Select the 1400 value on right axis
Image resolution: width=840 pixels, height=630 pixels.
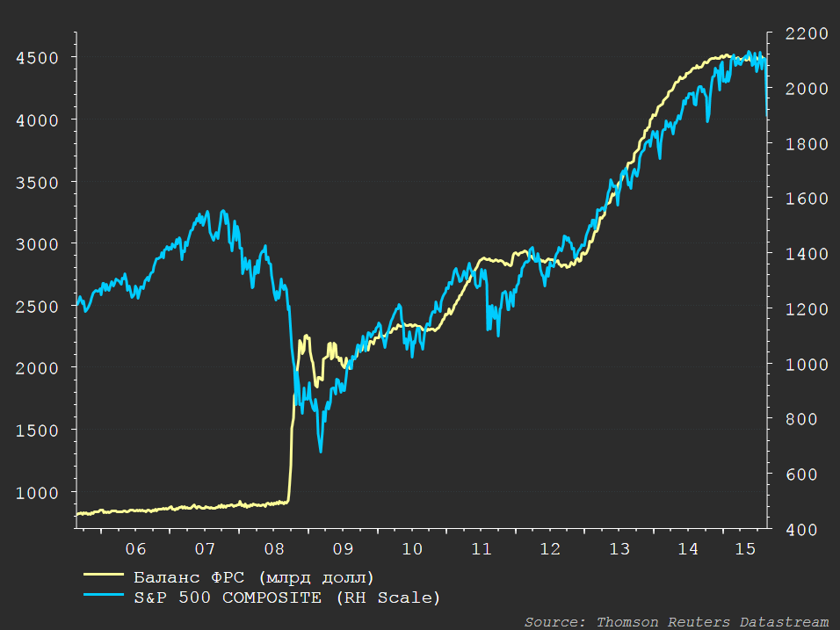point(796,254)
